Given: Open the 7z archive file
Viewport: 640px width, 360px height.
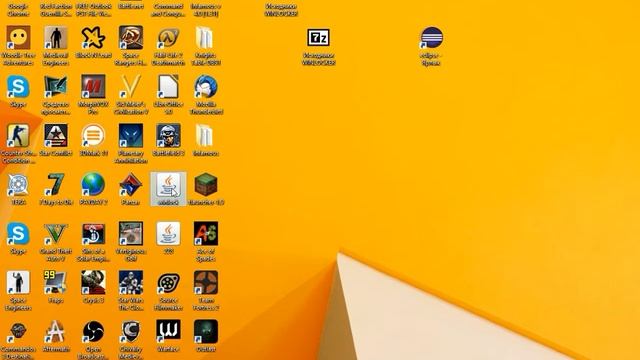Looking at the screenshot, I should (x=318, y=38).
